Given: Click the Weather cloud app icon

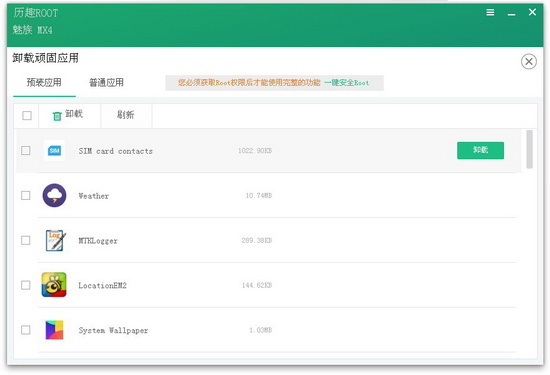Looking at the screenshot, I should (x=54, y=195).
